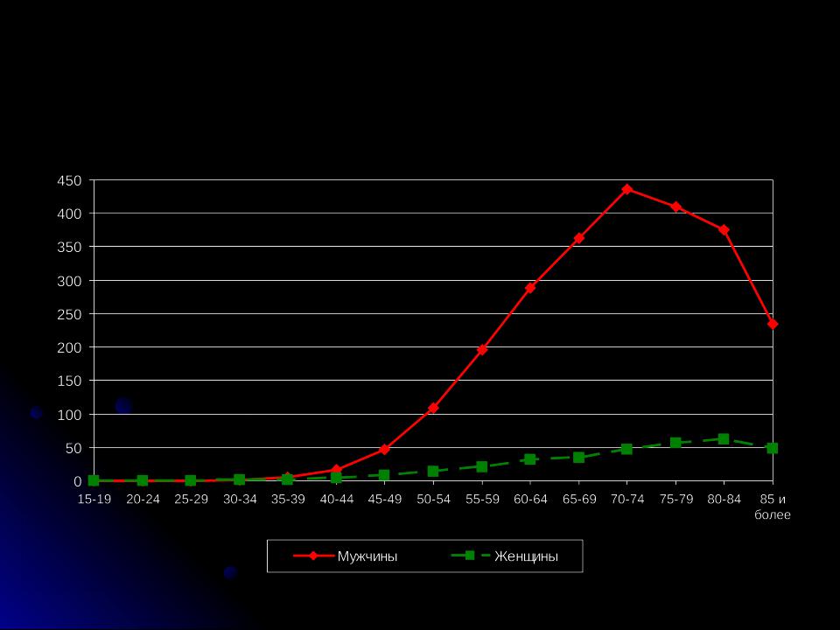Click the green square marker at 80-84
The image size is (840, 630).
(x=724, y=439)
